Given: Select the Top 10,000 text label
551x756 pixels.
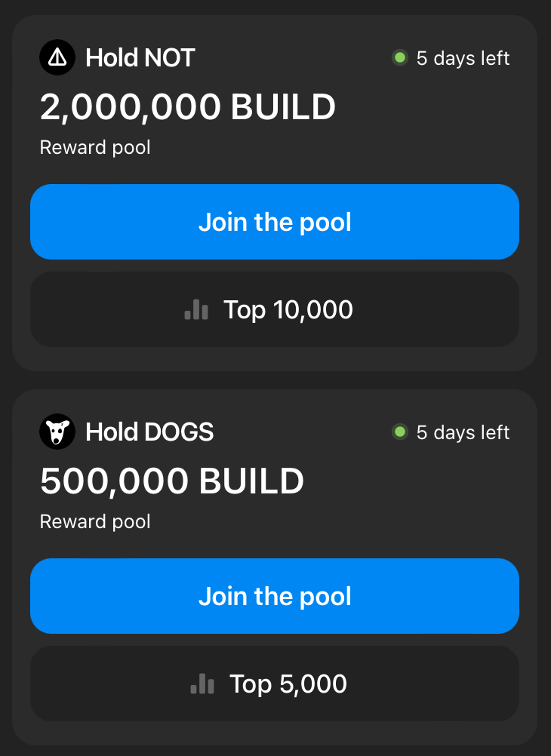Looking at the screenshot, I should click(x=288, y=309).
